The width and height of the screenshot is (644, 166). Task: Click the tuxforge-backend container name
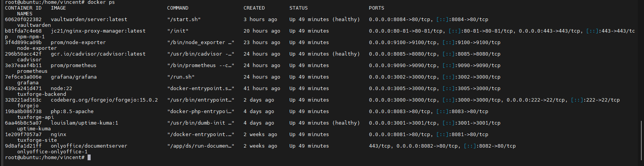[x=42, y=94]
